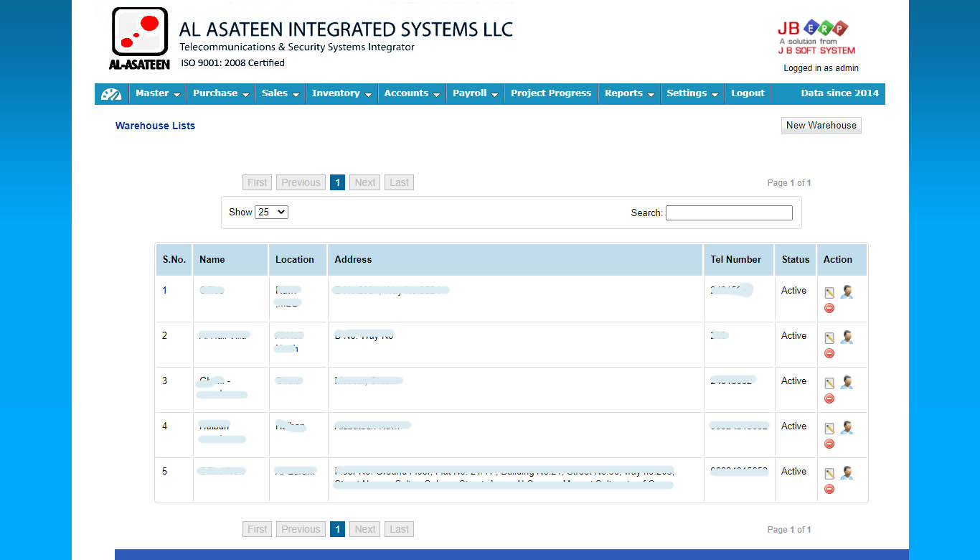Click the Warehouse Lists heading

click(x=155, y=126)
